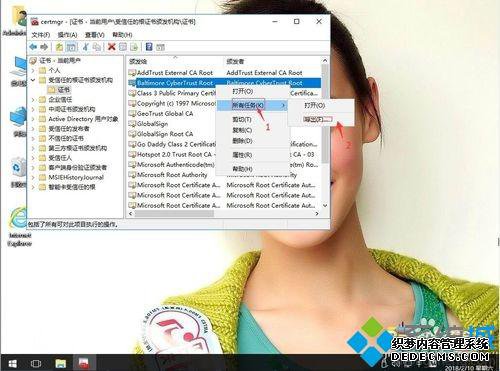
Task: Expand the 受信任的发布者 tree node chevron
Action: [x=33, y=129]
